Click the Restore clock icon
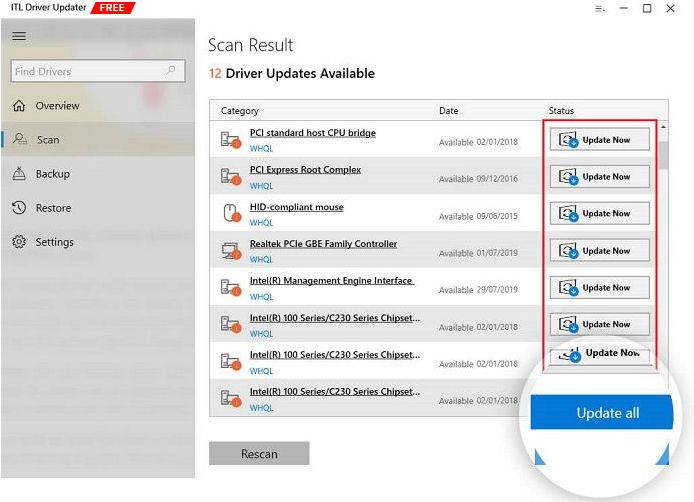Viewport: 694px width, 502px height. tap(19, 208)
